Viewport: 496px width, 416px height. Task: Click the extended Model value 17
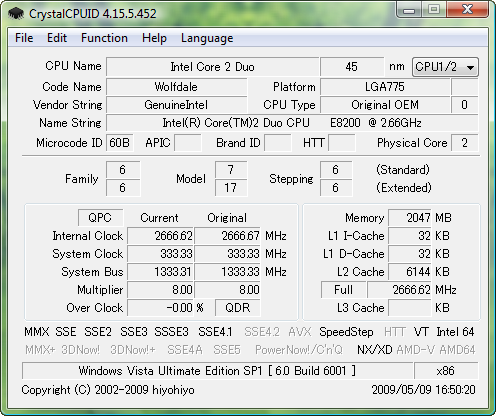click(x=231, y=188)
